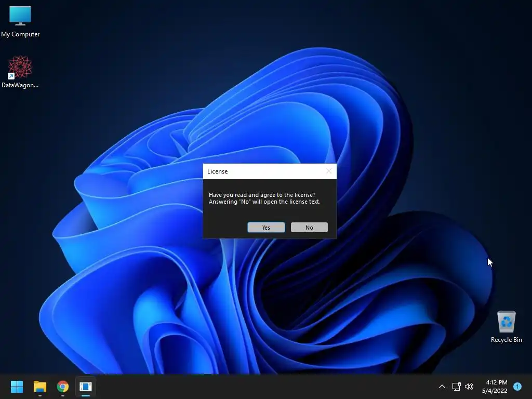This screenshot has height=399, width=532.
Task: Open Google Chrome from the taskbar
Action: point(63,387)
